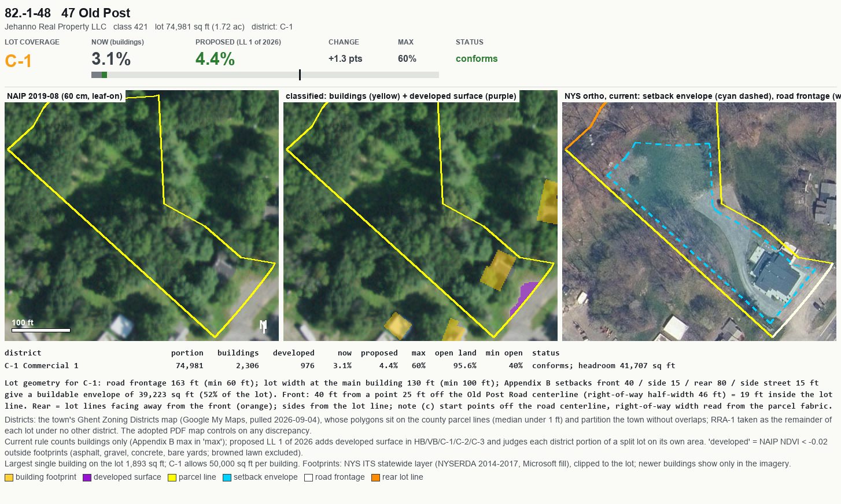The height and width of the screenshot is (504, 841).
Task: Click the orange C-1 district label
Action: pyautogui.click(x=19, y=61)
